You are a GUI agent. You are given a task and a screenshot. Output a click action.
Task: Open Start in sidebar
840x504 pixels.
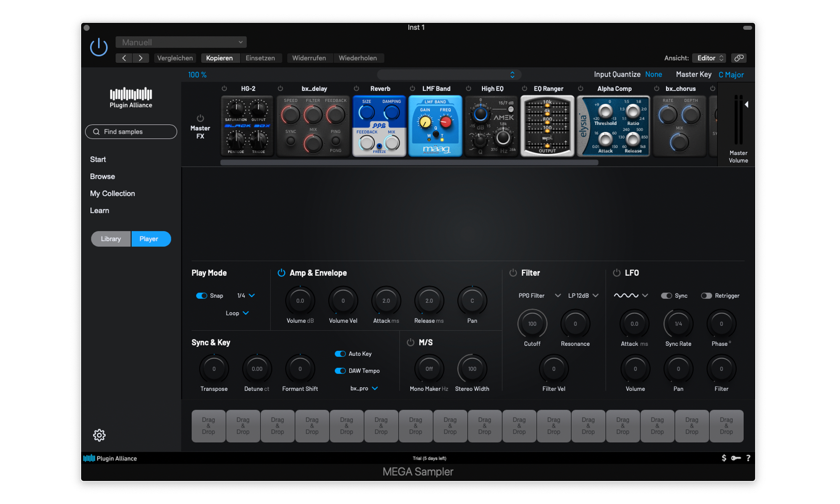(98, 160)
